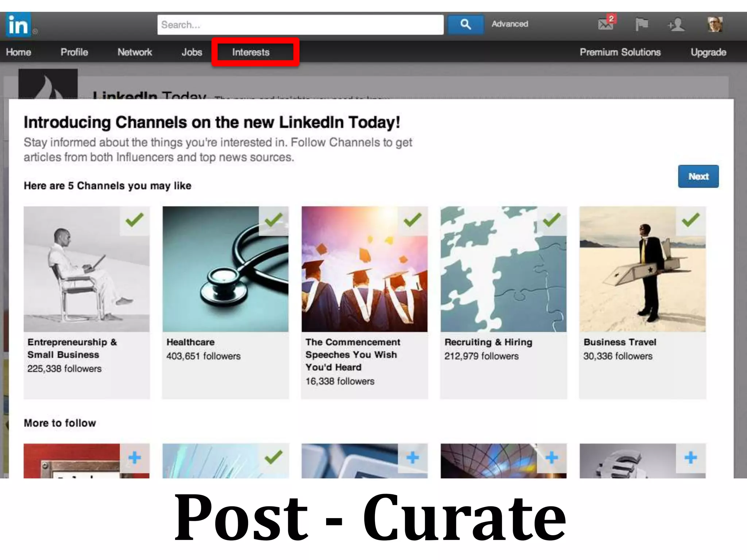Click the LinkedIn logo icon
Image resolution: width=747 pixels, height=560 pixels.
[18, 25]
